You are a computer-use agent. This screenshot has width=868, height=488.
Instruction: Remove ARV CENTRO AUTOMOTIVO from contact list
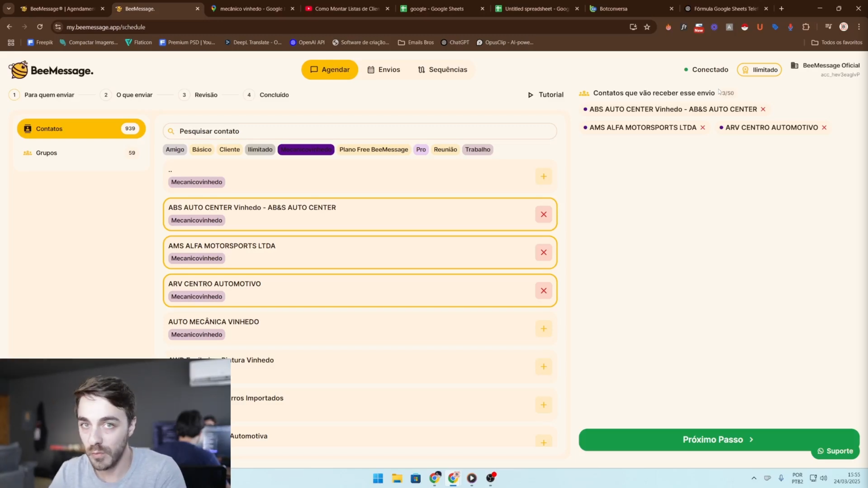(x=543, y=291)
